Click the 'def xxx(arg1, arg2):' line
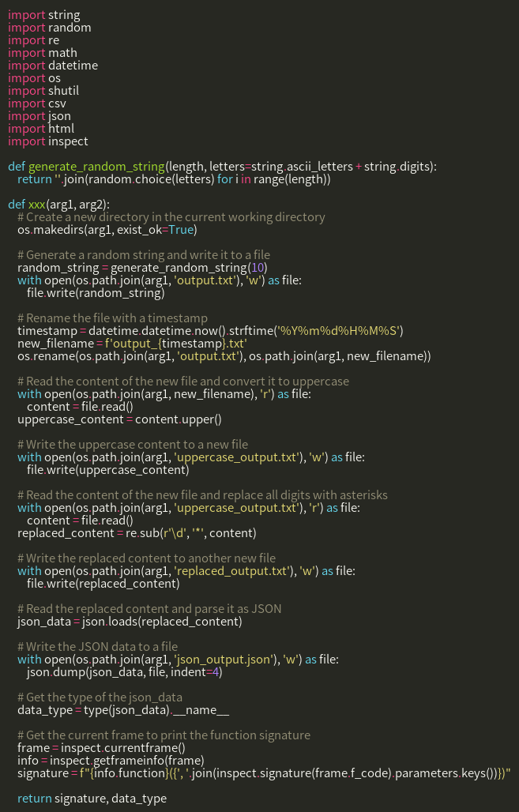The height and width of the screenshot is (812, 519). click(58, 205)
